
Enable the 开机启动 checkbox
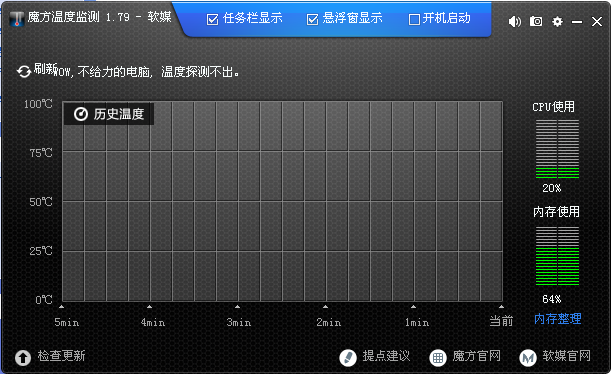click(414, 19)
